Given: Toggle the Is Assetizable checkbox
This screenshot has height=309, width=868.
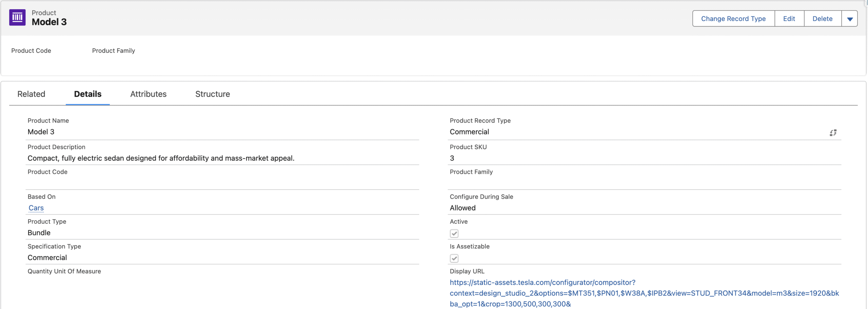Looking at the screenshot, I should coord(454,258).
